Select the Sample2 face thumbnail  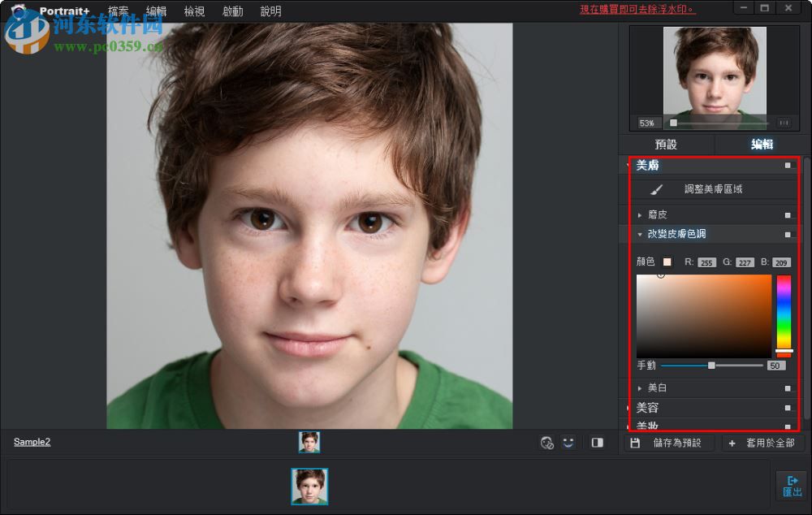pos(309,442)
